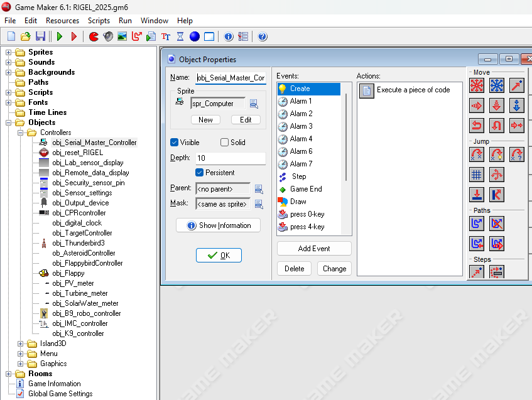Viewport: 532px width, 400px height.
Task: Click the red debug mode play icon
Action: [74, 36]
